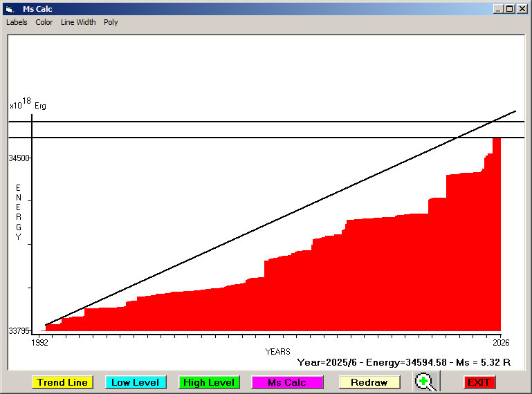
Task: Maximize the Ms Calc window
Action: click(x=510, y=9)
